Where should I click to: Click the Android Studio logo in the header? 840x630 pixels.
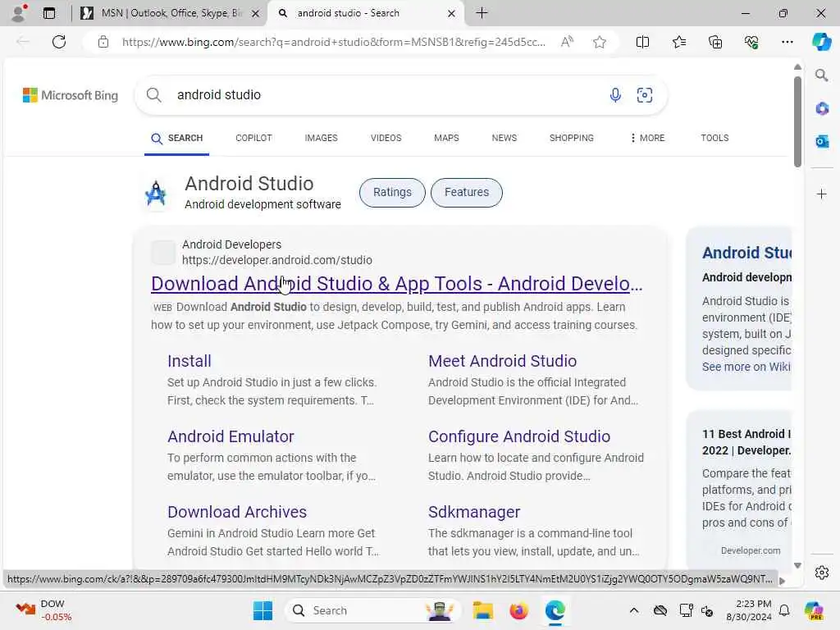click(x=157, y=194)
